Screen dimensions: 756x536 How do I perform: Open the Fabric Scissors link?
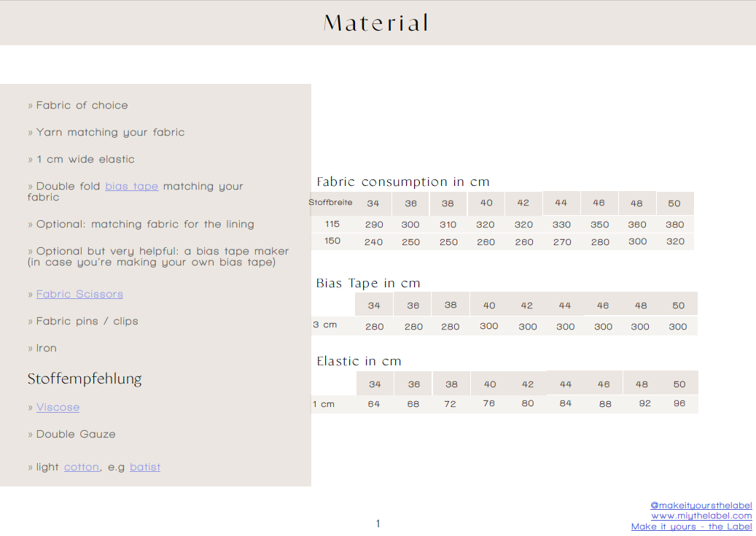pos(79,295)
